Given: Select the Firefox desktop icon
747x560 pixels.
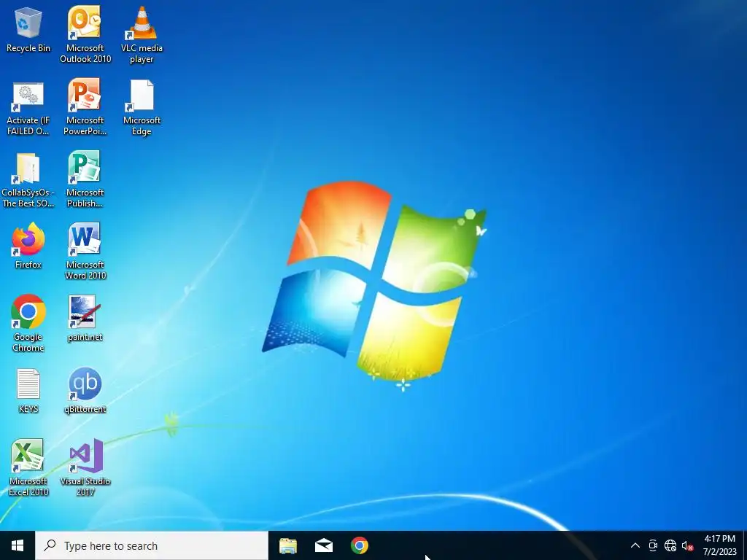Looking at the screenshot, I should click(x=28, y=246).
